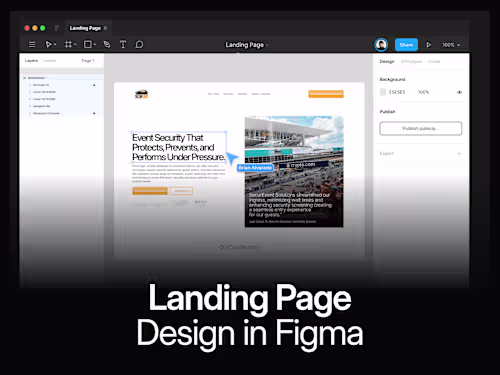The width and height of the screenshot is (500, 375).
Task: Select the Text tool
Action: [123, 44]
